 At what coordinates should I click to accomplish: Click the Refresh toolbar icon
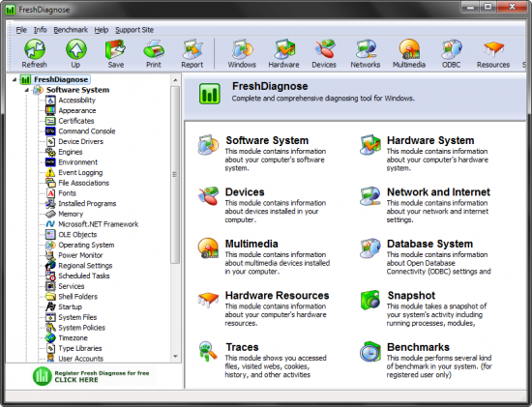pos(34,49)
